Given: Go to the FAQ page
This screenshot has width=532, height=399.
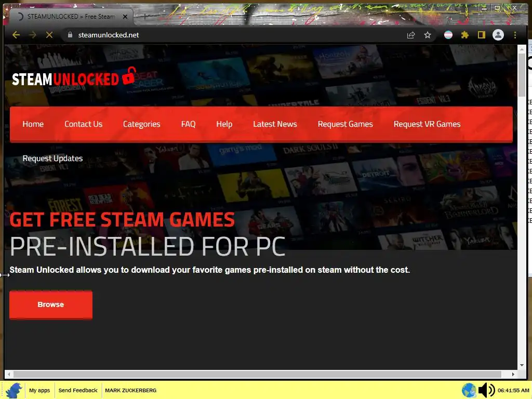Looking at the screenshot, I should click(x=188, y=124).
